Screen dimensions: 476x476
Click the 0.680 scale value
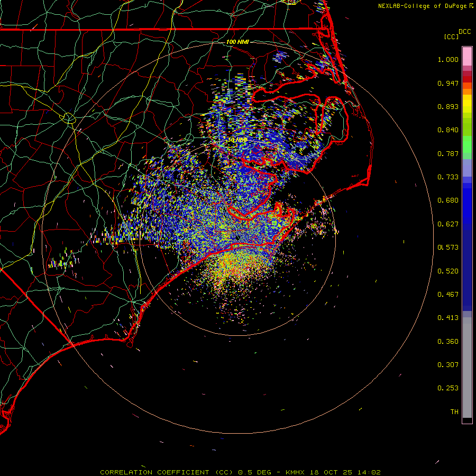[x=448, y=200]
